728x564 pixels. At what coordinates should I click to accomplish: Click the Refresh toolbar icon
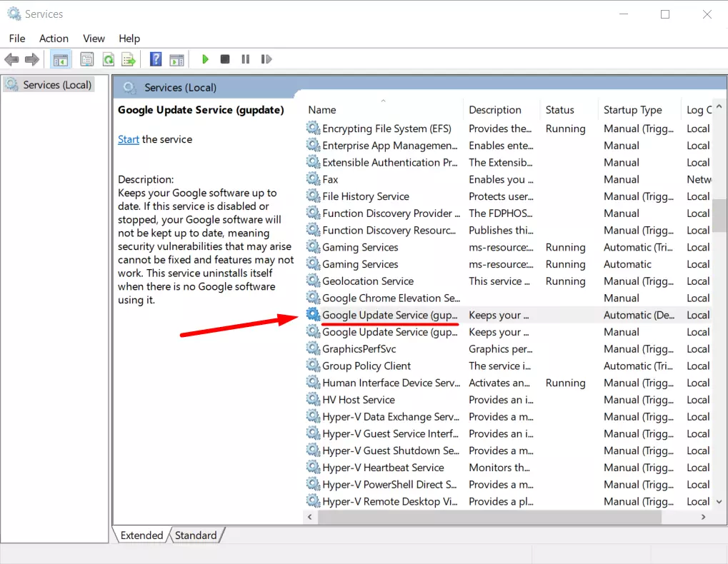click(108, 59)
